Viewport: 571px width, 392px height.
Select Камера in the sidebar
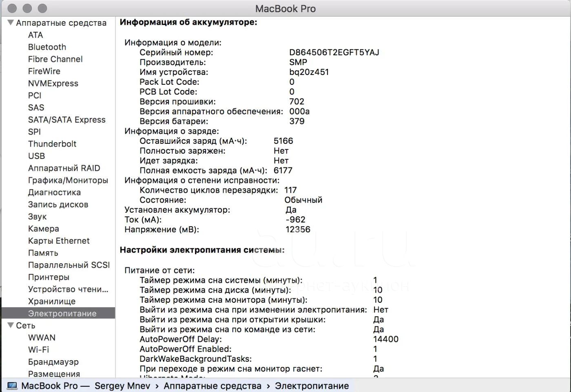pos(43,229)
